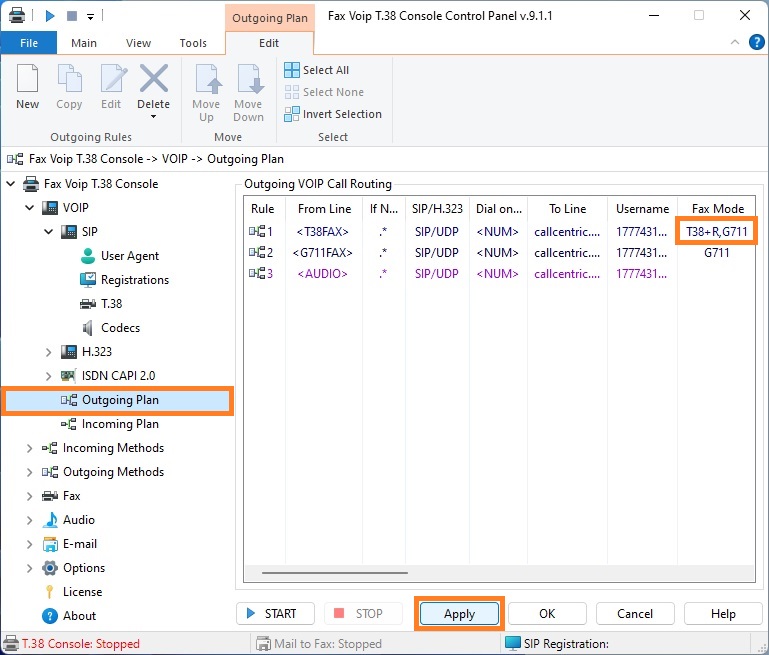The height and width of the screenshot is (655, 769).
Task: Click the E-mail icon in tree
Action: (50, 544)
